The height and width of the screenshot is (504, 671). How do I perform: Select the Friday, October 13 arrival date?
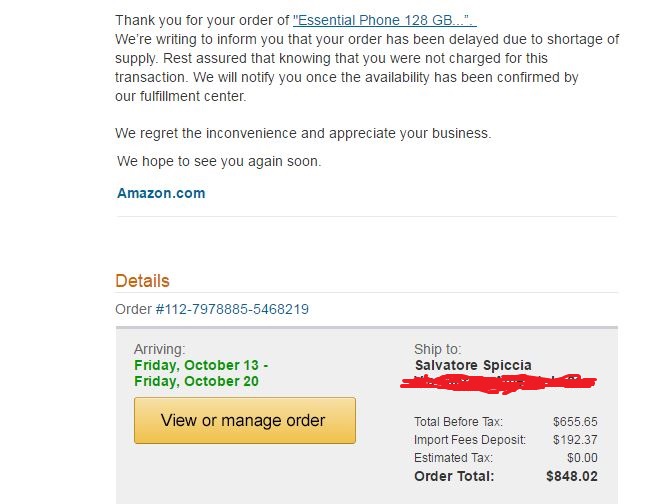point(201,365)
